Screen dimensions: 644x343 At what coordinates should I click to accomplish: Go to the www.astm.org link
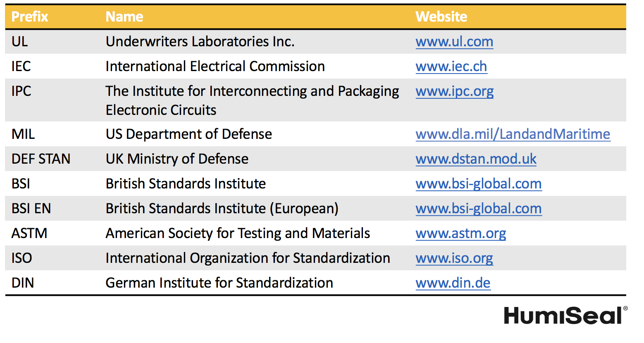(x=460, y=233)
